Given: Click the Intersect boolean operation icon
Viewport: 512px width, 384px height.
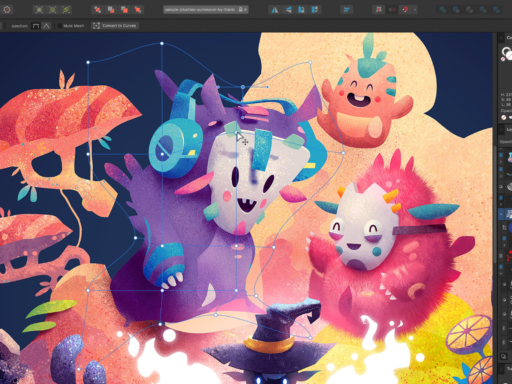Looking at the screenshot, I should click(469, 10).
